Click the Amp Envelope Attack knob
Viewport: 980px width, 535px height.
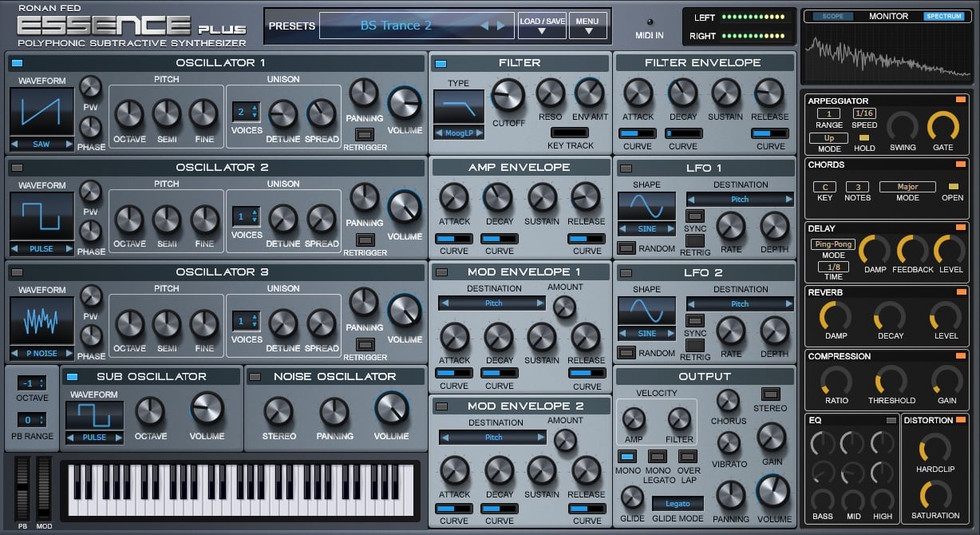(x=454, y=198)
